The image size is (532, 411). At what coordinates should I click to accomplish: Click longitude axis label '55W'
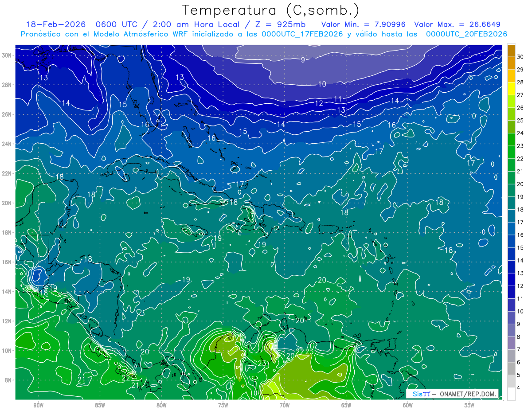469,405
